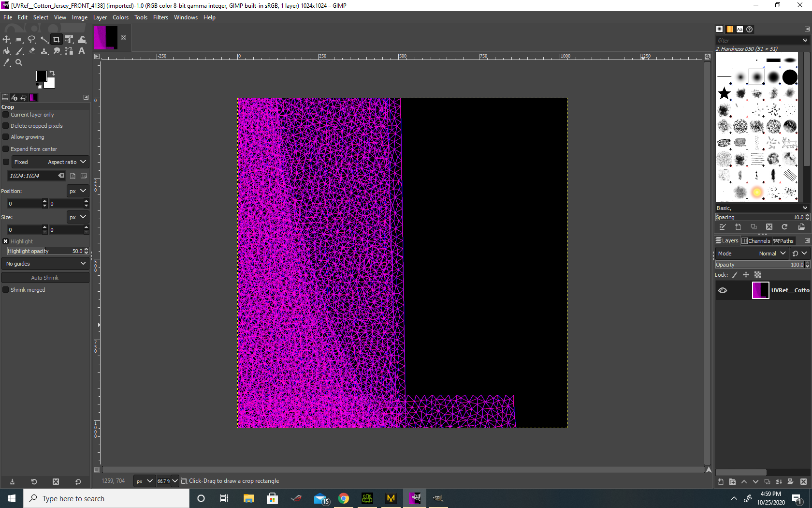Open the No guides dropdown

(x=45, y=264)
